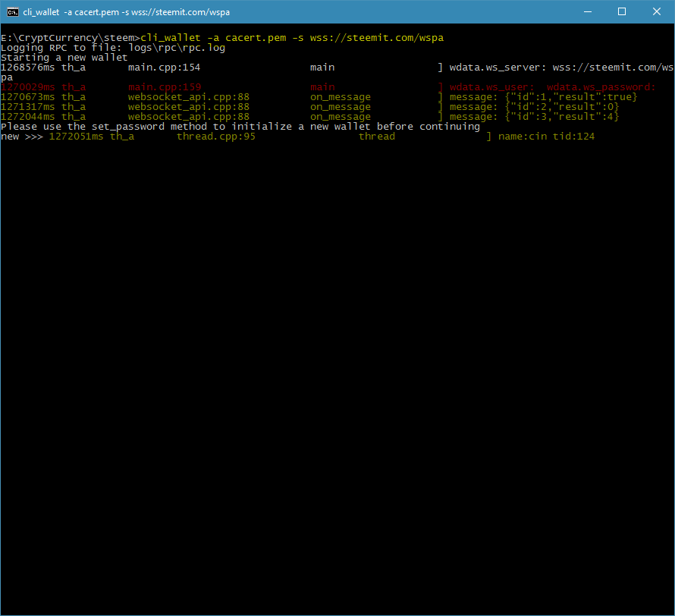This screenshot has width=675, height=616.
Task: Click timestamp '1272044ms'
Action: pos(27,117)
